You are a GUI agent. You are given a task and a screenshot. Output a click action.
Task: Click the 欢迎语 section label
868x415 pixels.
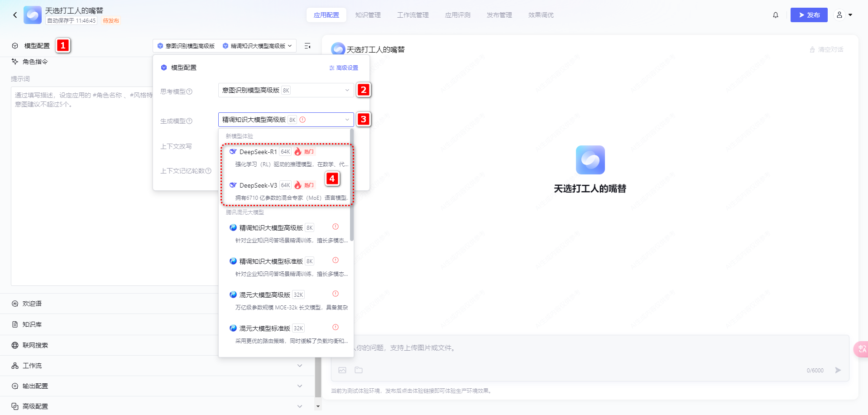pyautogui.click(x=32, y=304)
